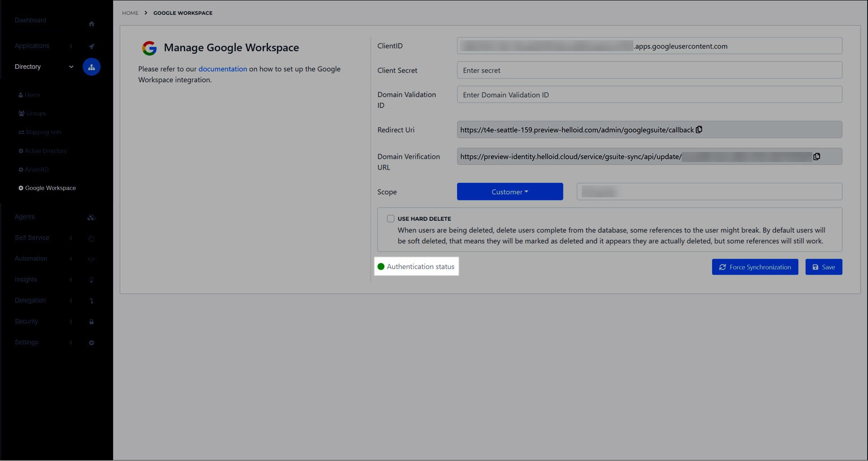The height and width of the screenshot is (461, 868).
Task: Expand the Insights menu chevron
Action: tap(71, 280)
